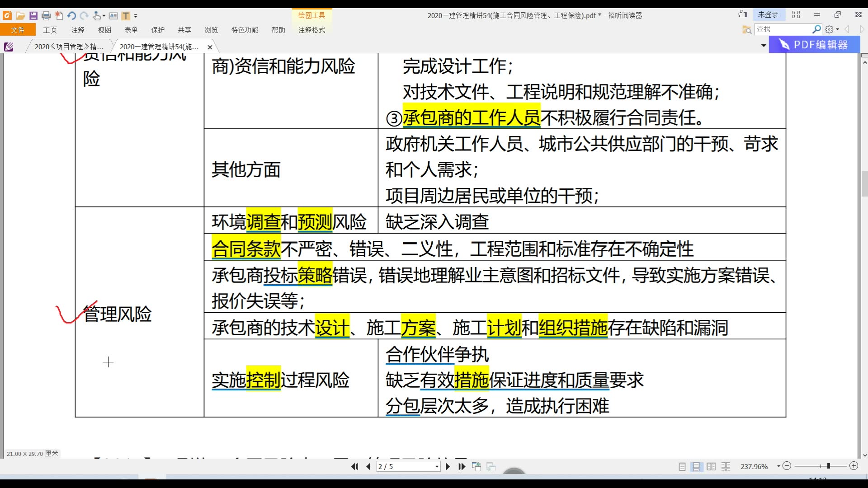The image size is (868, 488).
Task: Open the 表单 ribbon tab
Action: click(x=131, y=30)
